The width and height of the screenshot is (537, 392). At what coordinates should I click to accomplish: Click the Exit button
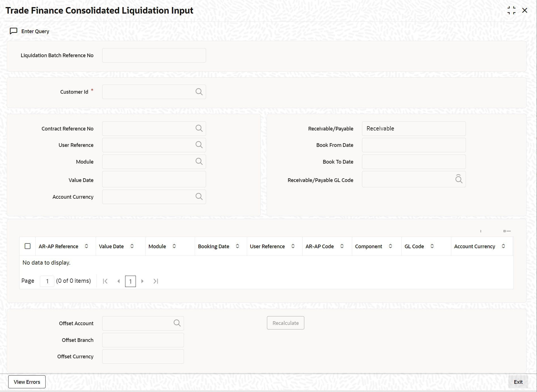pyautogui.click(x=518, y=382)
